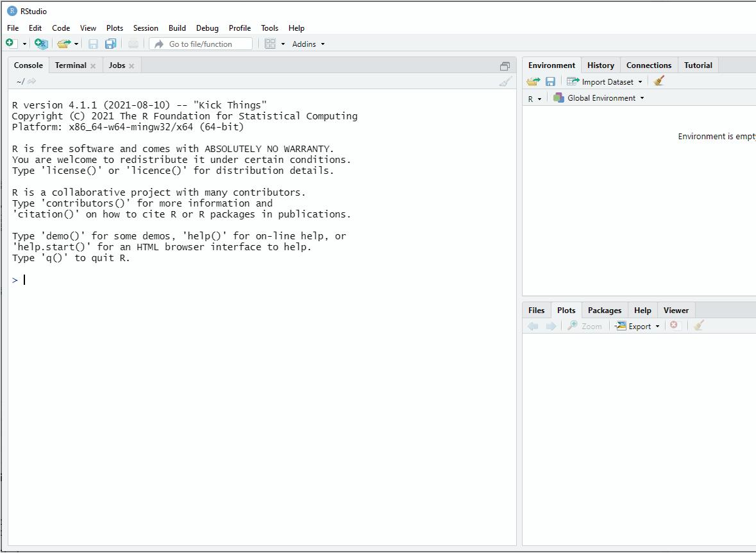Click the view working directory arrow icon
The image size is (756, 553).
[32, 81]
